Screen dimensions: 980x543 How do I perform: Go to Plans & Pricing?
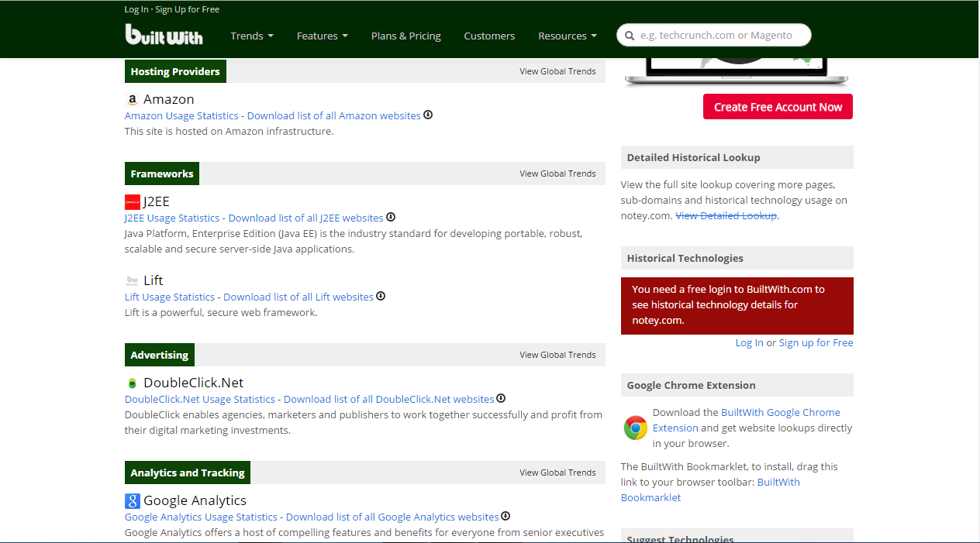[406, 36]
